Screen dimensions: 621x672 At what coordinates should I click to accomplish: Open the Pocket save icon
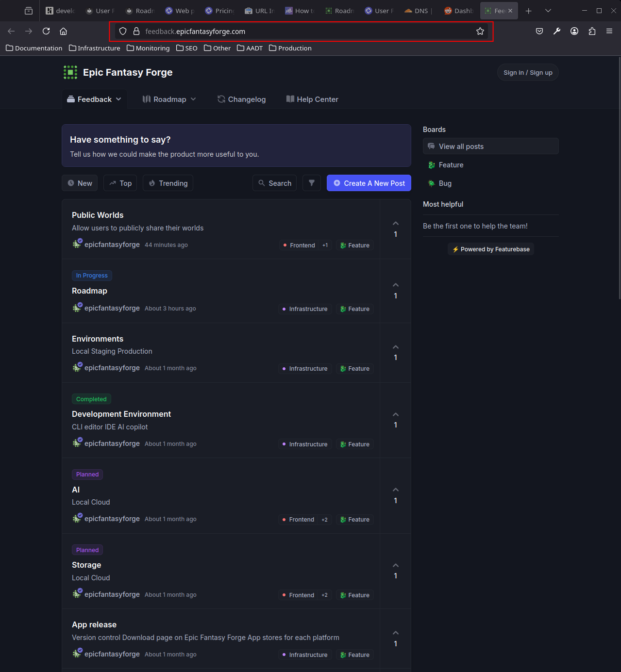pos(539,31)
